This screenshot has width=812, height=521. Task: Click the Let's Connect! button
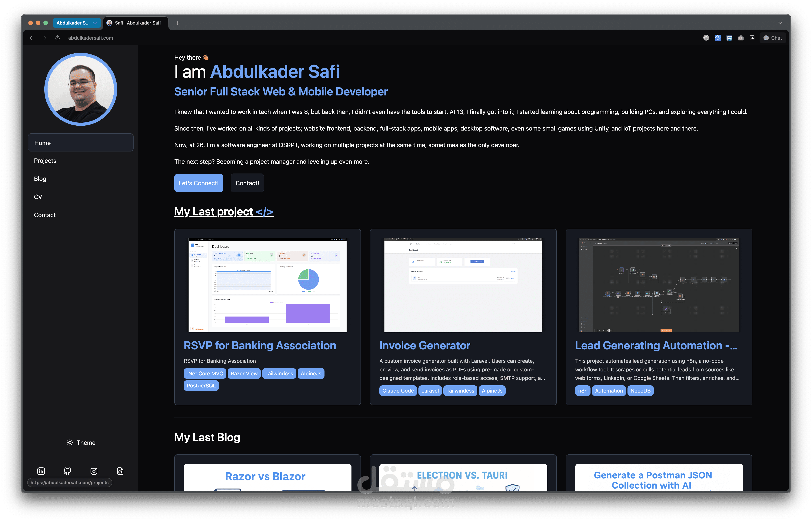pos(199,183)
